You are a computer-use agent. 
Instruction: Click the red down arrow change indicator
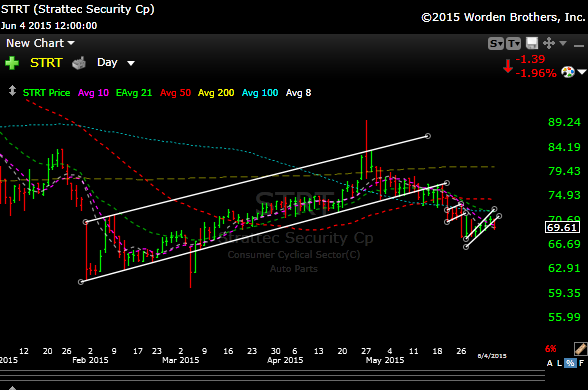coord(508,66)
